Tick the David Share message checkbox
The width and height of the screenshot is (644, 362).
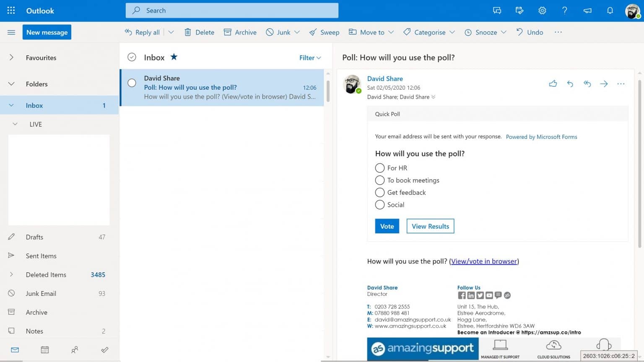[x=132, y=83]
